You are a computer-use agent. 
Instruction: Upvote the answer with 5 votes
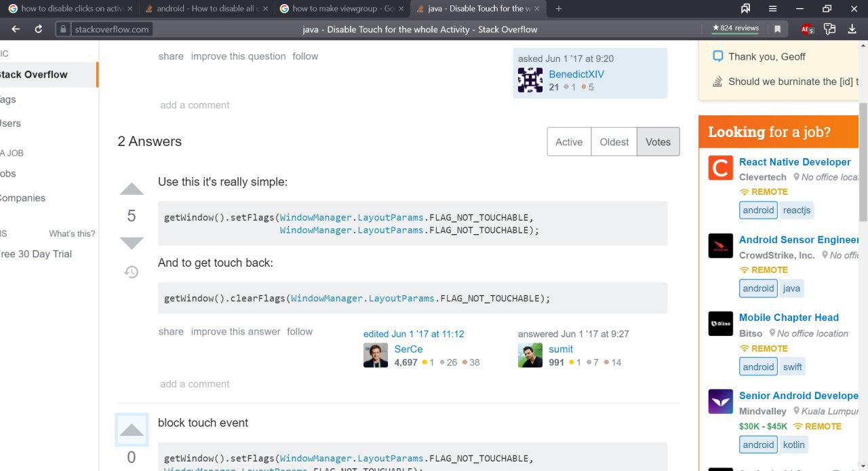tap(132, 189)
